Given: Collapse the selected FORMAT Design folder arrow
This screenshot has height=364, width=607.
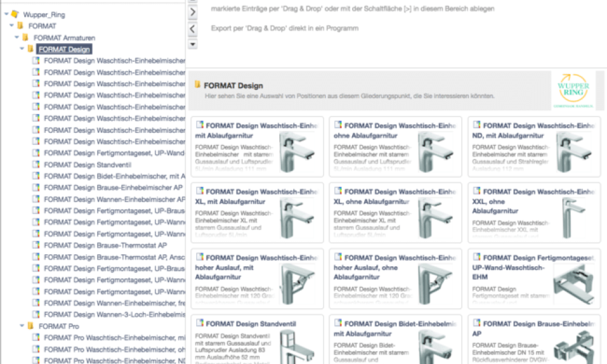Looking at the screenshot, I should pyautogui.click(x=22, y=49).
